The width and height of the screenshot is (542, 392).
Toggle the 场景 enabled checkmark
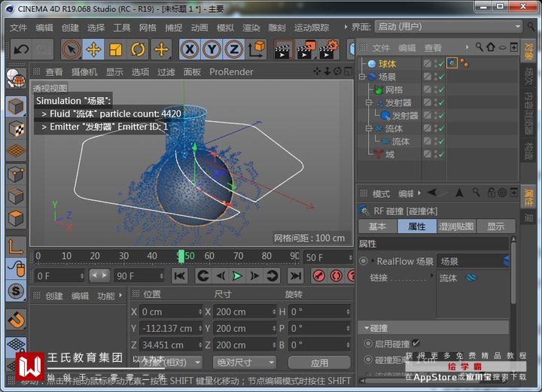coord(441,77)
